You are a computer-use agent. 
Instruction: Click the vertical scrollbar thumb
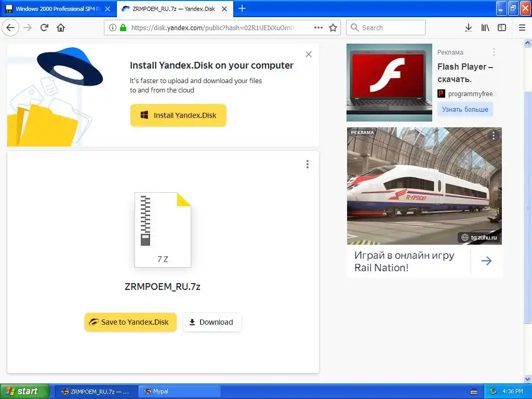coord(527,207)
